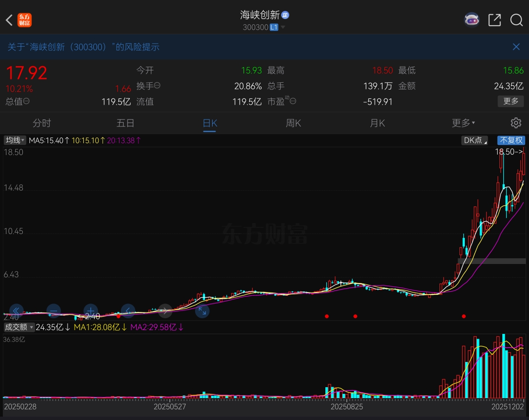This screenshot has width=529, height=420.
Task: Open the 成交额 indicator dropdown
Action: (19, 327)
